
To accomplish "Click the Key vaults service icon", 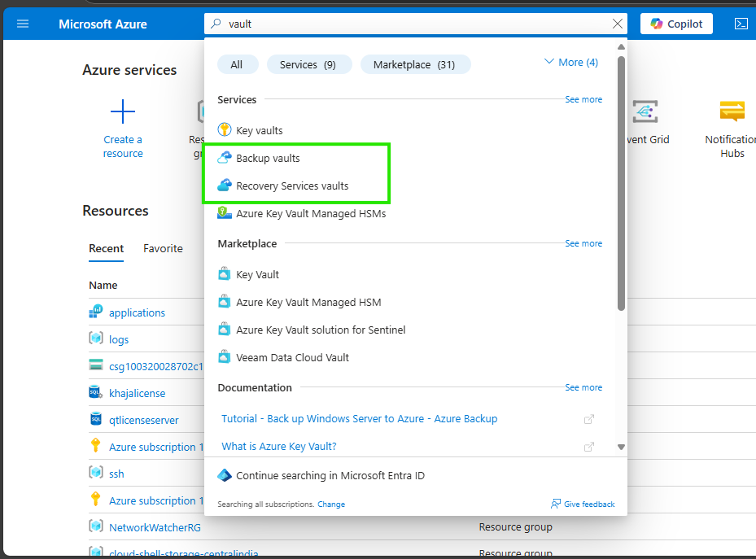I will tap(225, 129).
